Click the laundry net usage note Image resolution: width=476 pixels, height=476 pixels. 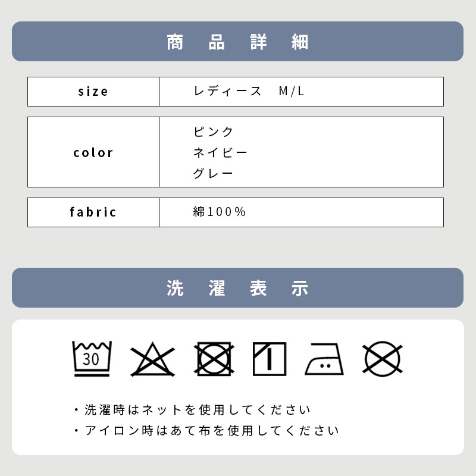coord(192,410)
